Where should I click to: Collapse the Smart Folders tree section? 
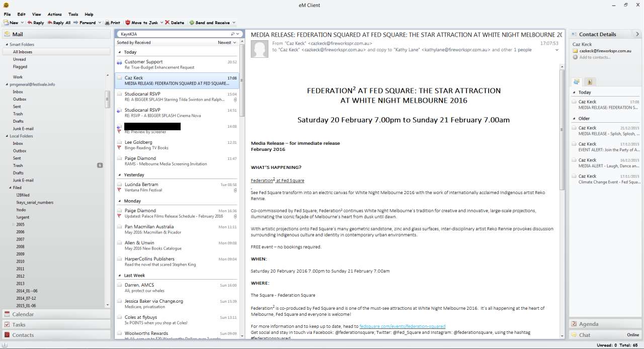coord(7,45)
